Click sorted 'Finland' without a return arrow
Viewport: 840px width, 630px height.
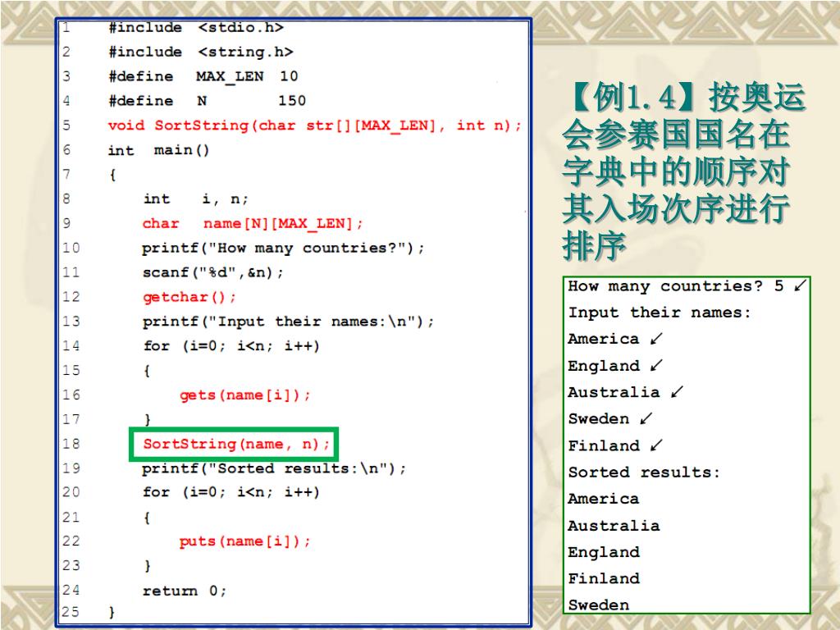(604, 578)
